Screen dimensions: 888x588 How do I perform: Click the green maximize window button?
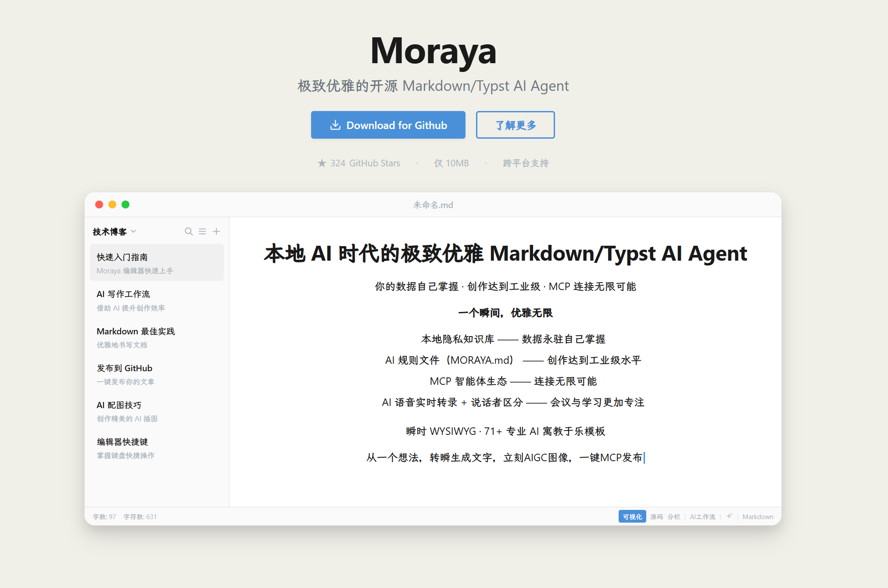[125, 204]
